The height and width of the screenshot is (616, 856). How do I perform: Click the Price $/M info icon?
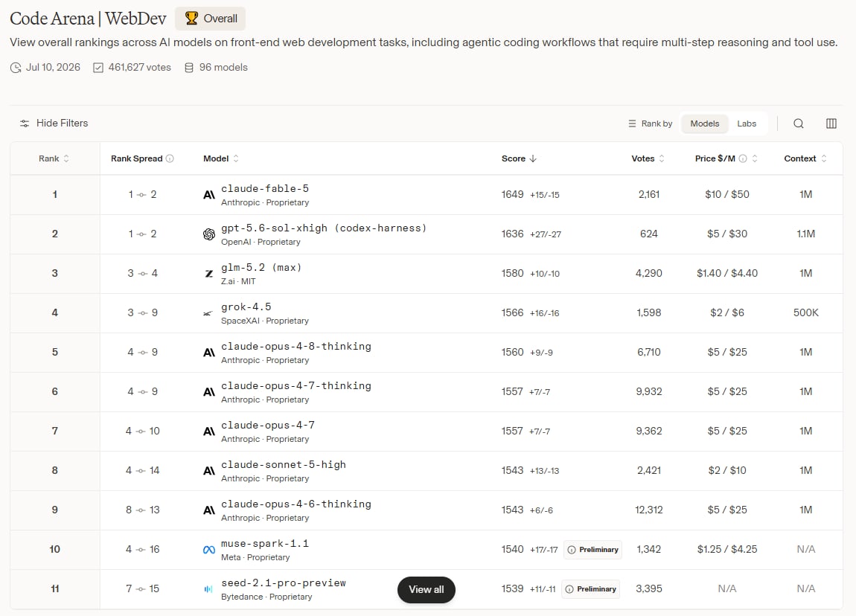[743, 158]
